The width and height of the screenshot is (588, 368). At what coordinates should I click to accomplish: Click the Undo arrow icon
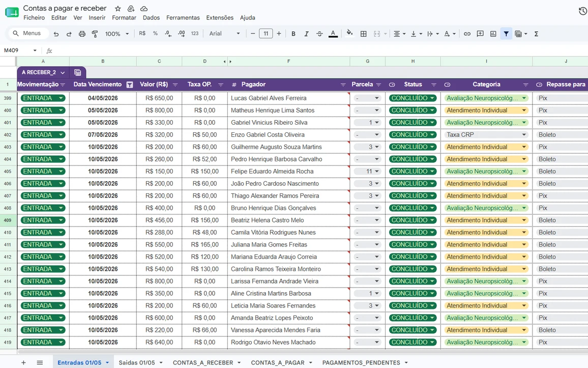[56, 34]
